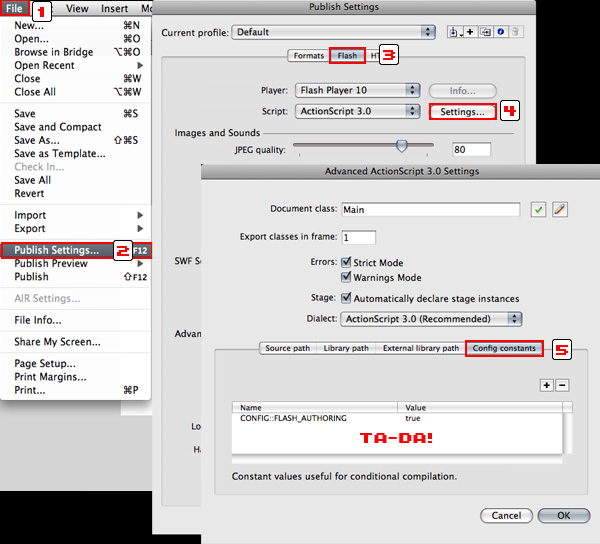Click the Cancel button

pos(506,515)
